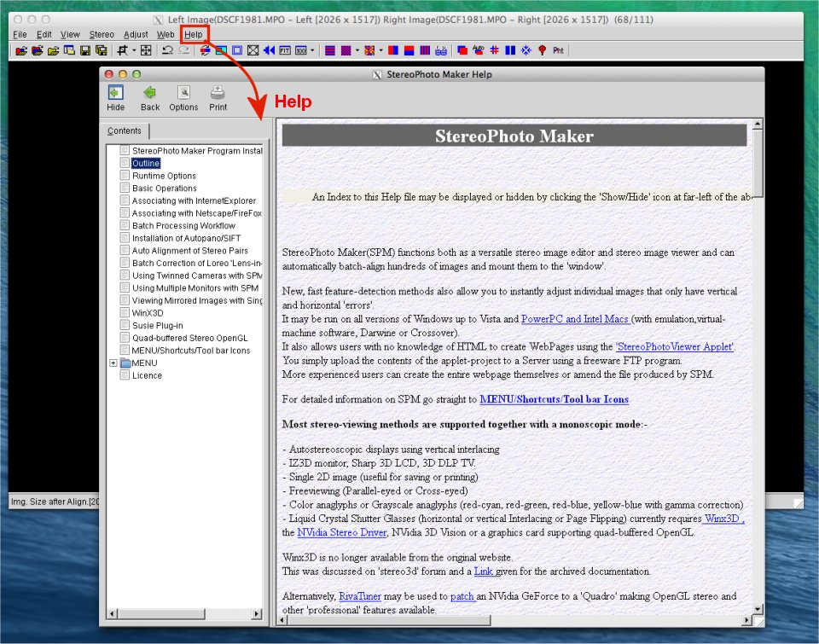
Task: Click the help page scroll-down arrow
Action: [x=758, y=609]
